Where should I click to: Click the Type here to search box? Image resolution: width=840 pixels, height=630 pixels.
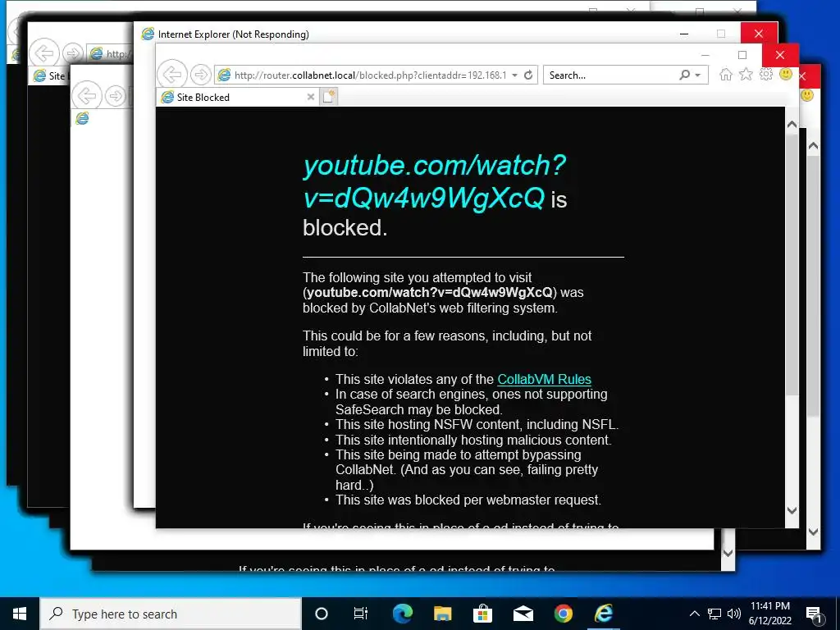pos(171,614)
